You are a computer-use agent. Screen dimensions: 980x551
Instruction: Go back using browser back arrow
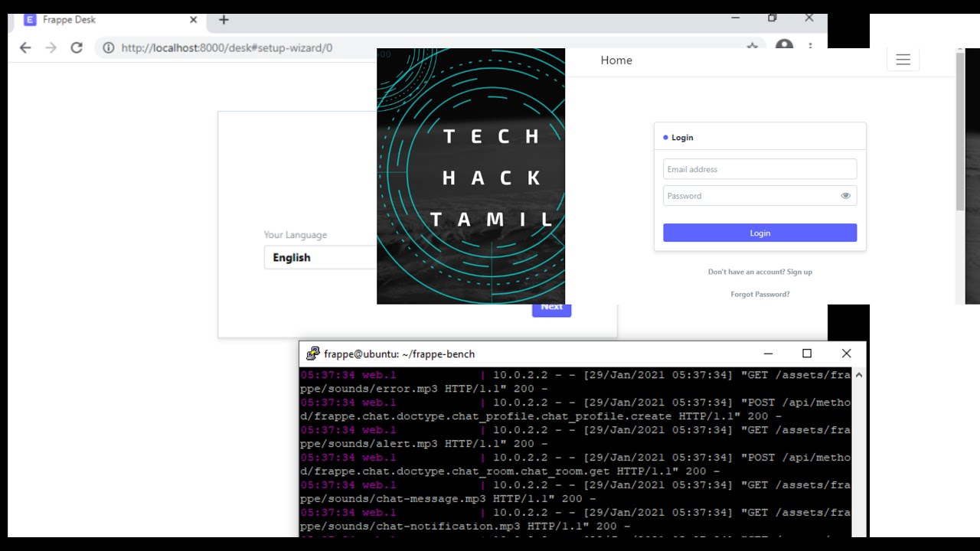point(25,47)
